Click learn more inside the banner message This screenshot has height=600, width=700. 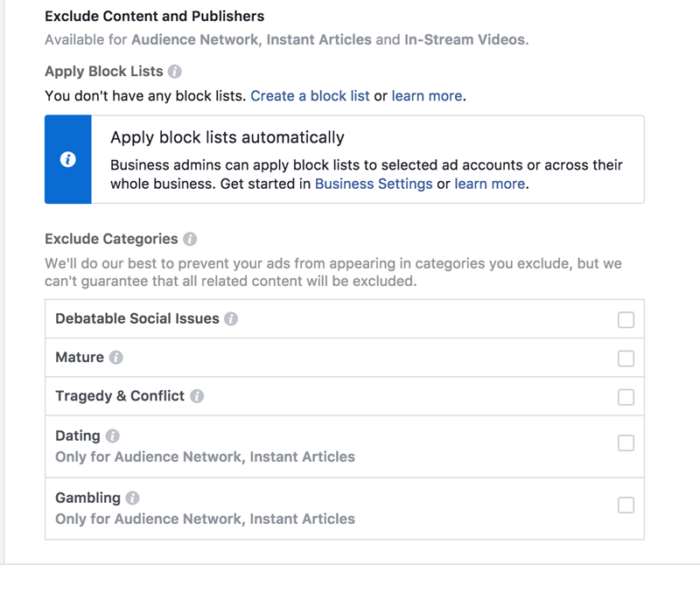489,184
